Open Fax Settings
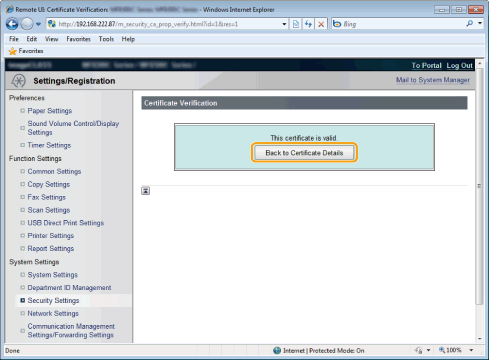This screenshot has height=360, width=489. click(47, 197)
